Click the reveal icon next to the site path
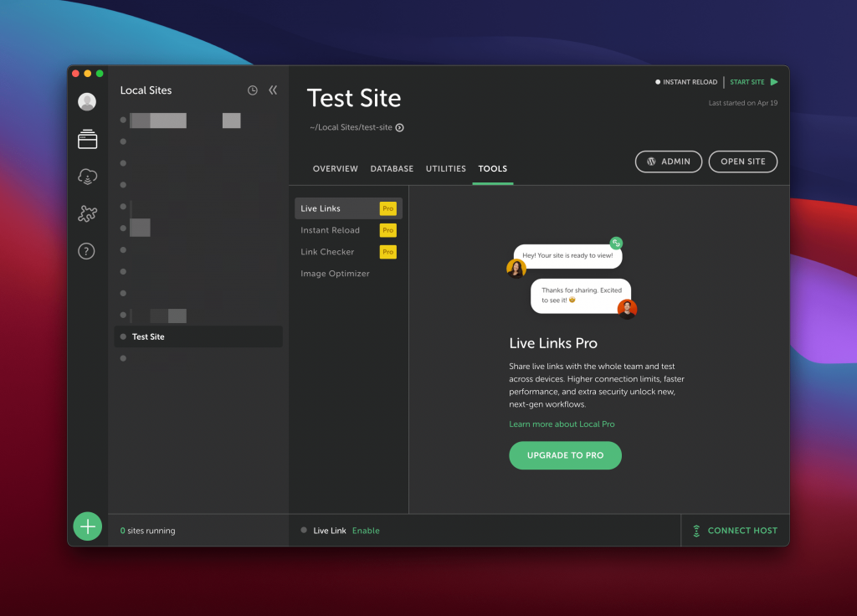The width and height of the screenshot is (857, 616). 401,128
